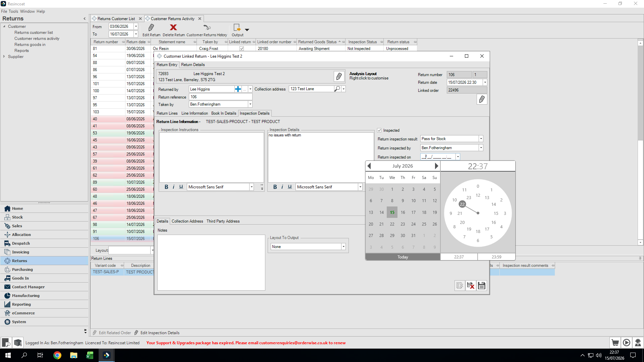This screenshot has height=362, width=644.
Task: Expand the Supplier tree node
Action: (x=4, y=57)
